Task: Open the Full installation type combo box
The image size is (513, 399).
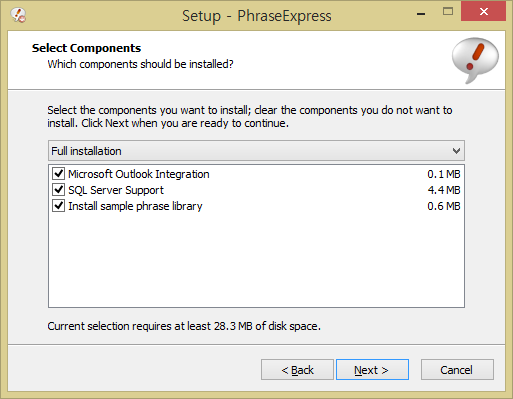Action: coord(256,151)
